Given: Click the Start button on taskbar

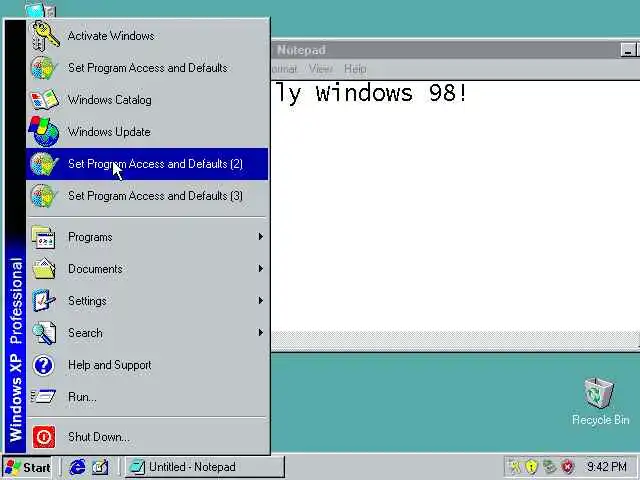Looking at the screenshot, I should [28, 467].
